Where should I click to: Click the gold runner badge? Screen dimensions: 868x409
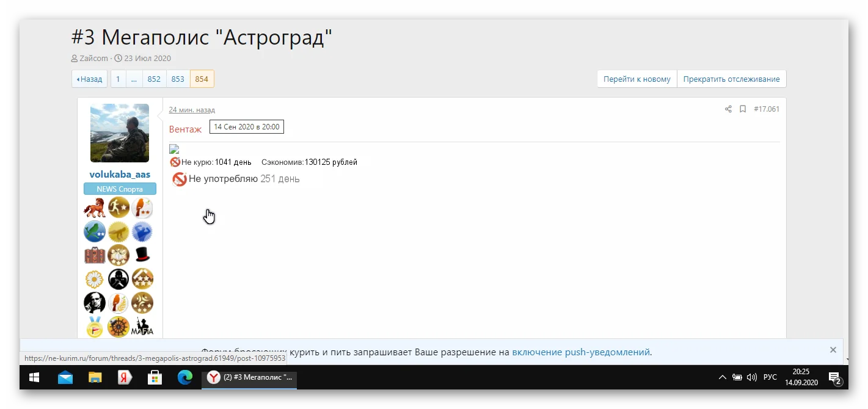click(x=119, y=208)
